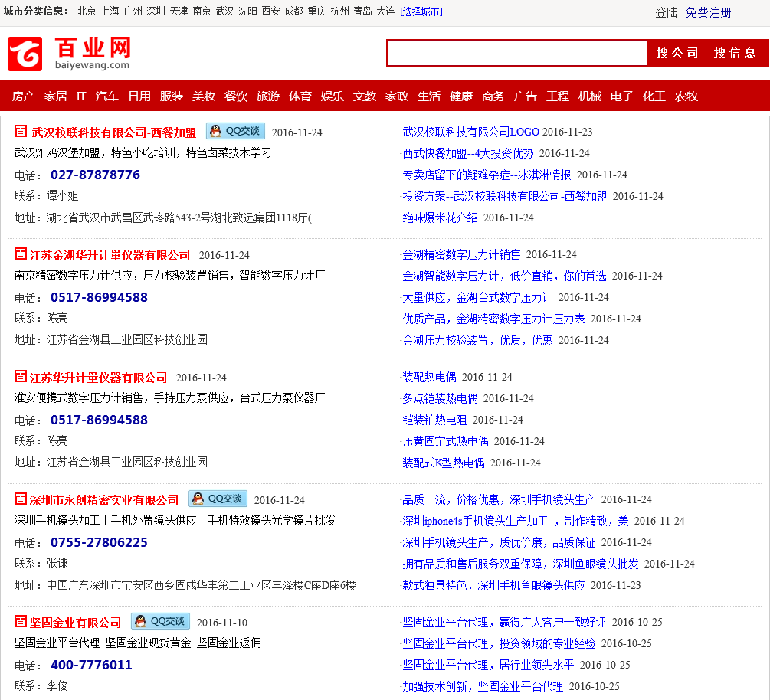Click the listing icon beside 深圳市永创精密实业有限公司
The width and height of the screenshot is (770, 700).
pyautogui.click(x=21, y=499)
